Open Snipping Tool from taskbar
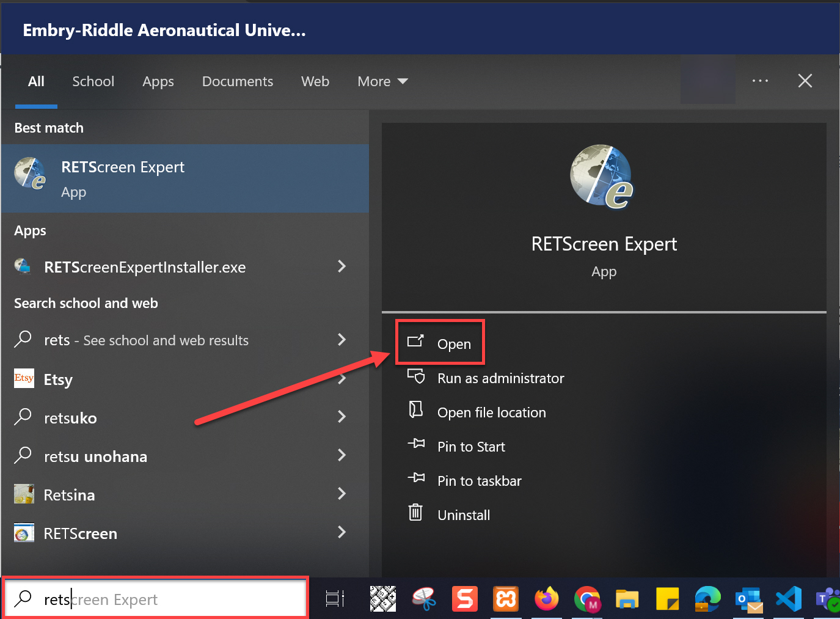 [x=424, y=599]
